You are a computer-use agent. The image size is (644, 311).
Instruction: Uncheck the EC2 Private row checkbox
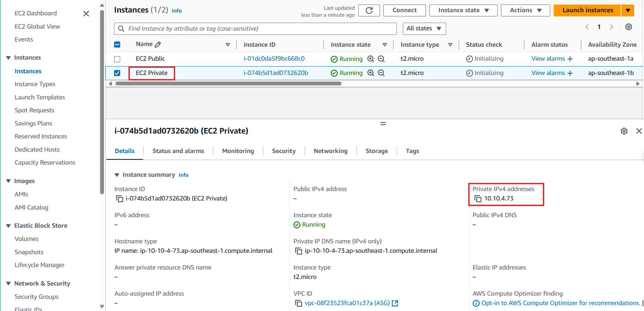117,73
